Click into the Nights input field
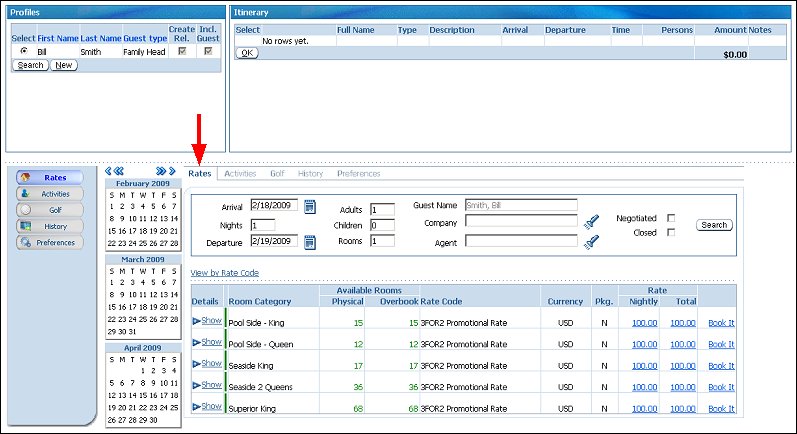 269,225
